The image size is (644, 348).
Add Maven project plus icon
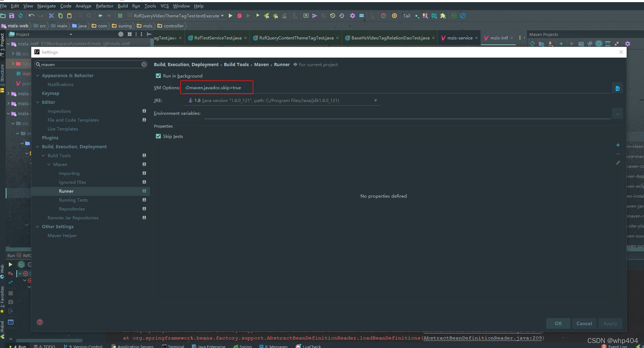561,44
